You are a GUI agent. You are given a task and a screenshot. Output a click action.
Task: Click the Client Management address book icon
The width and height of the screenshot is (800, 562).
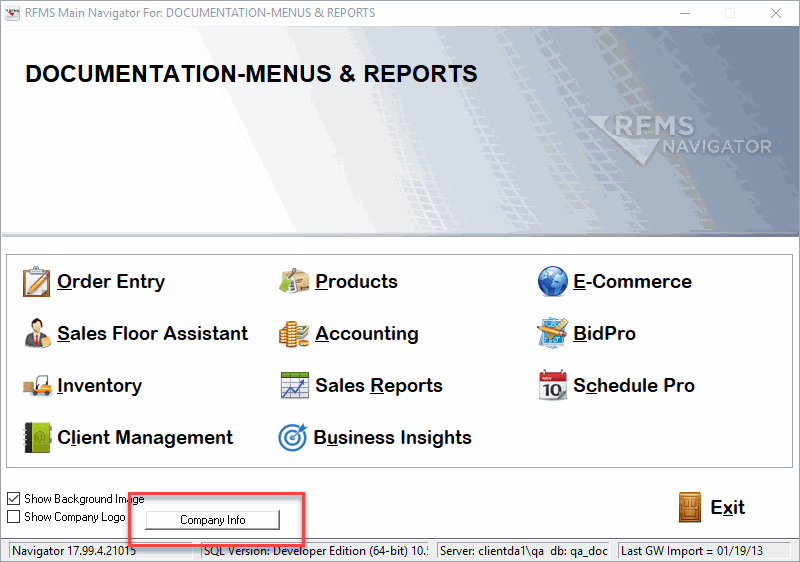click(37, 438)
